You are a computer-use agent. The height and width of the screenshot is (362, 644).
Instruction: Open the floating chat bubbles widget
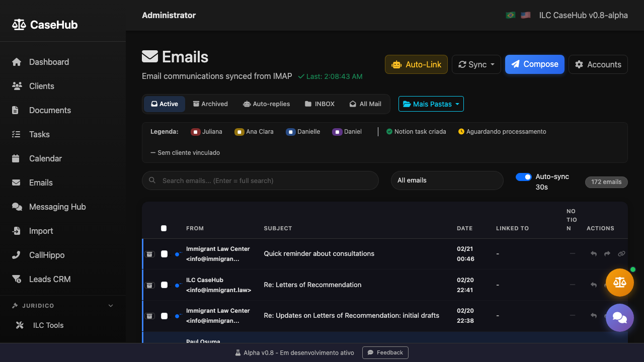(x=619, y=318)
